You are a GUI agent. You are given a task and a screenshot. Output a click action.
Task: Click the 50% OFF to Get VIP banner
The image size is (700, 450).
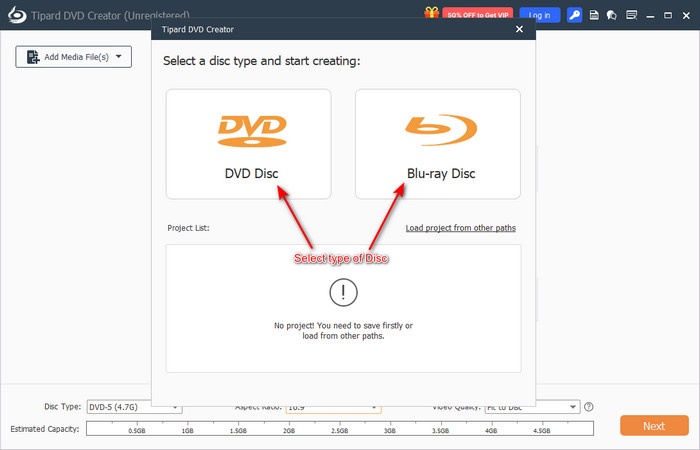pos(478,14)
